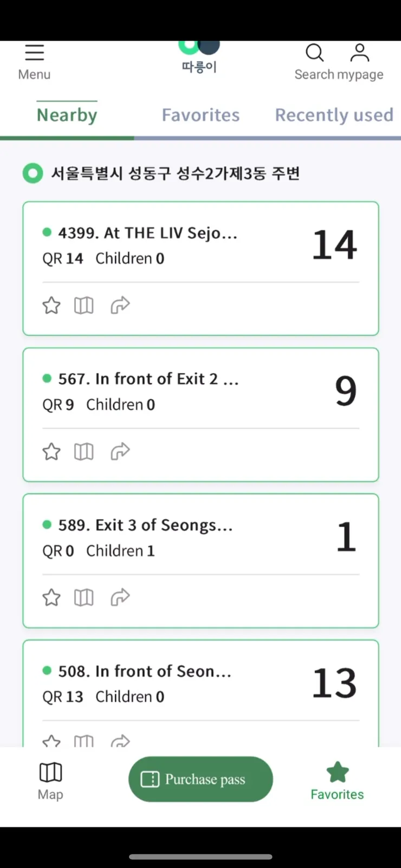Open the hamburger Menu icon
The height and width of the screenshot is (868, 401).
pos(34,53)
